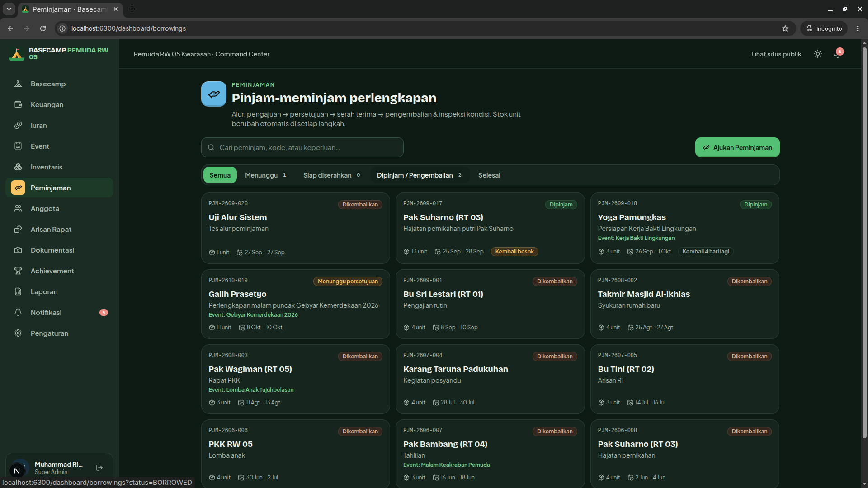868x488 pixels.
Task: Open borrowing card Bu Sri Lestari (RT 01)
Action: [490, 304]
